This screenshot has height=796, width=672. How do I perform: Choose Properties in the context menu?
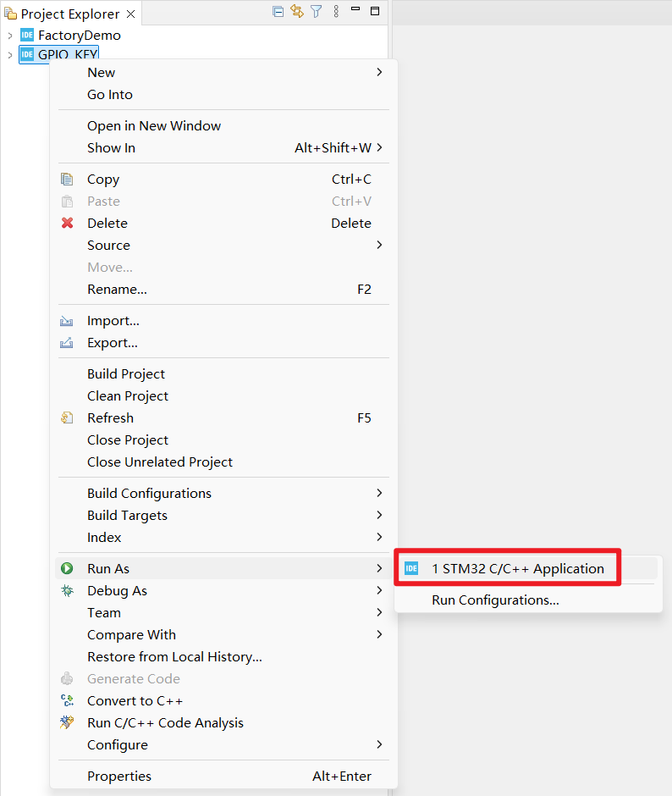(119, 777)
